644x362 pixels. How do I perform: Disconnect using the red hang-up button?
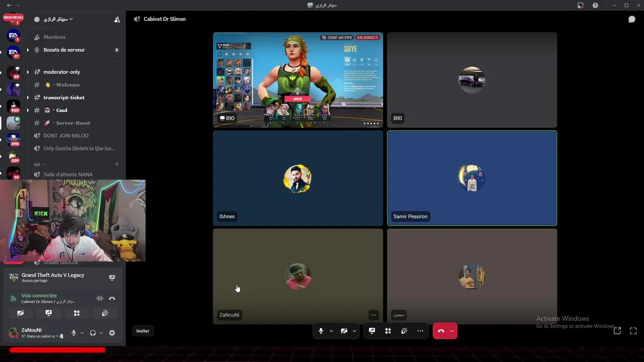point(441,331)
